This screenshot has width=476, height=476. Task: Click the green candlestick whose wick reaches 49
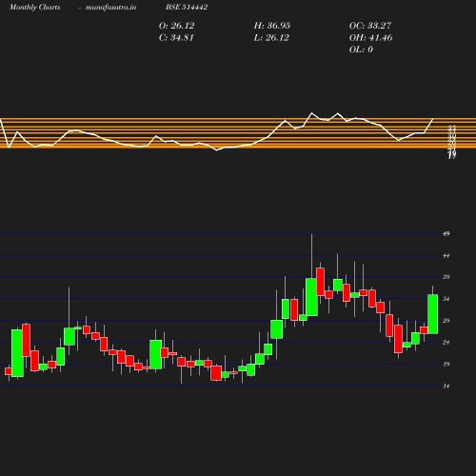pyautogui.click(x=311, y=297)
